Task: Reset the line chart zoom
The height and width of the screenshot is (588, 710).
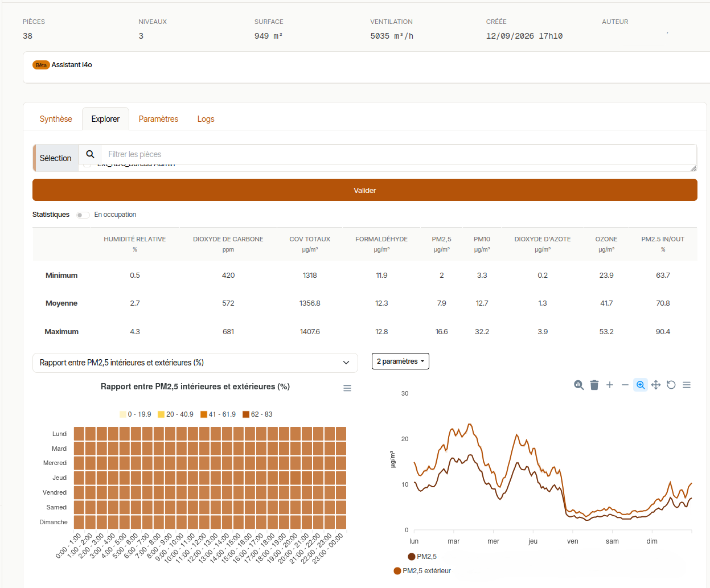Action: (671, 385)
